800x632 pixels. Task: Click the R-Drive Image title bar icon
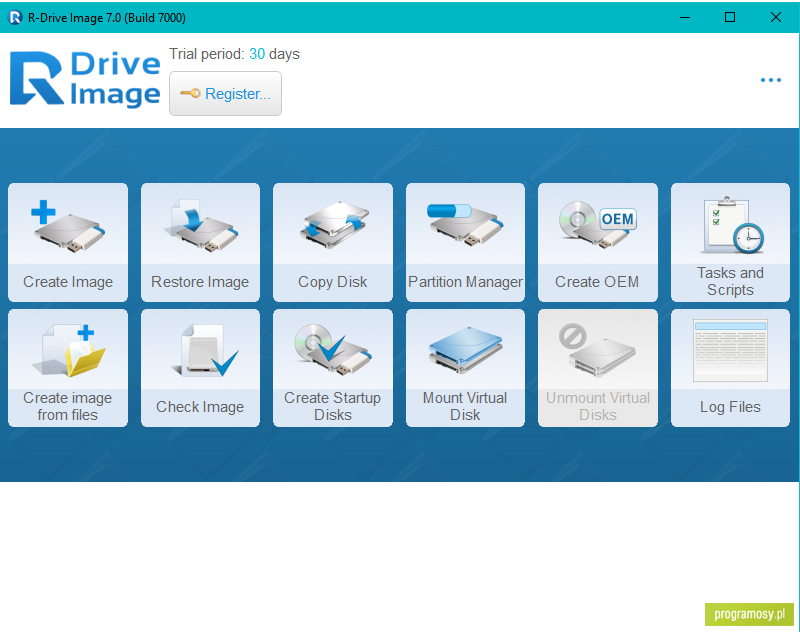click(15, 17)
